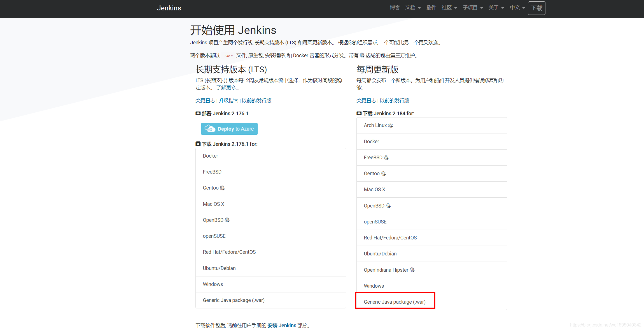The height and width of the screenshot is (330, 644).
Task: Select Red Hat/Fedora/CentOS in the LTS list
Action: tap(271, 252)
